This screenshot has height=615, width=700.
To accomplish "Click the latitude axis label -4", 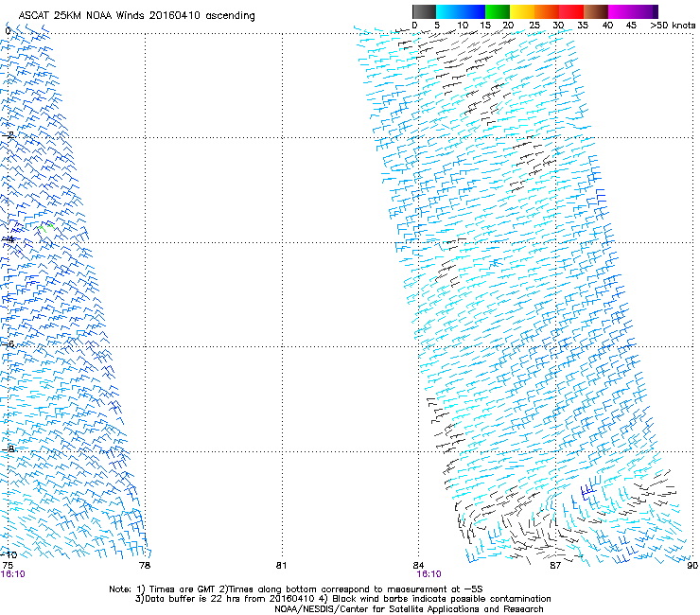I will pos(8,239).
